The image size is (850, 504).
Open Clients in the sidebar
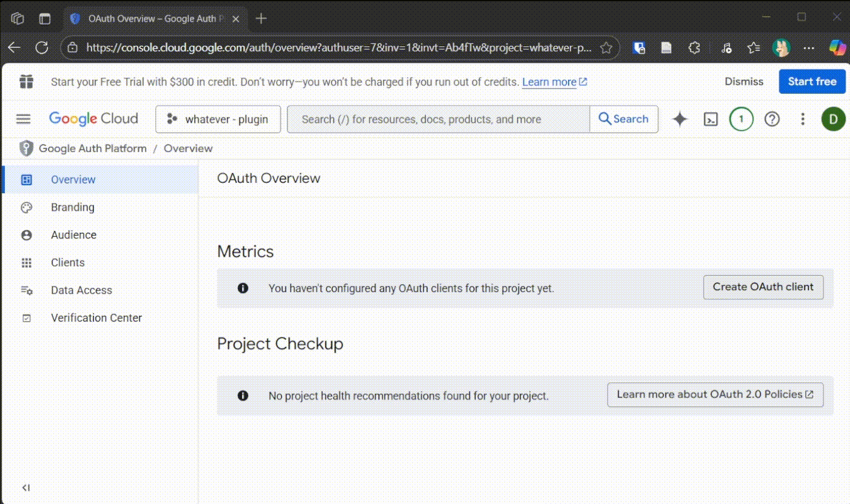tap(100, 263)
